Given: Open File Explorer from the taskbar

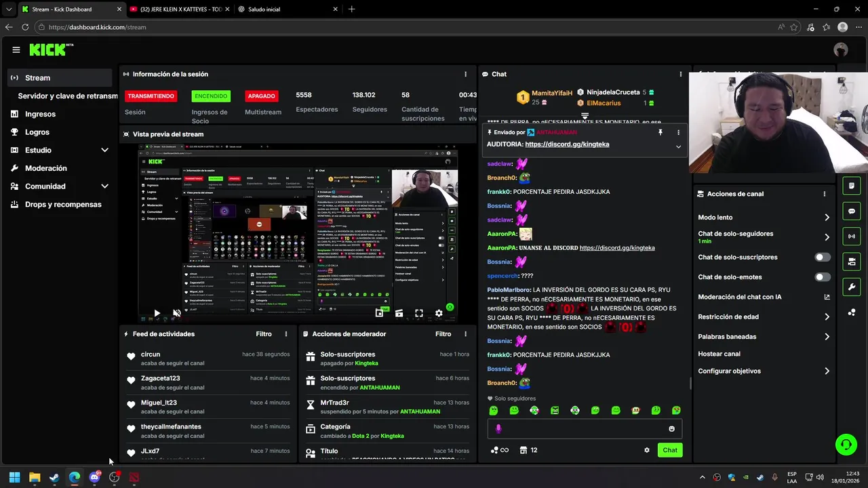Looking at the screenshot, I should [35, 477].
